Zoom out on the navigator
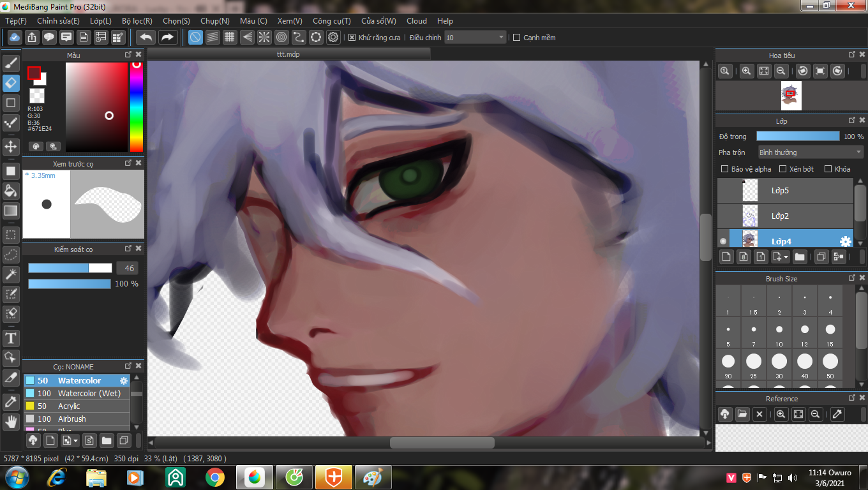 click(781, 71)
